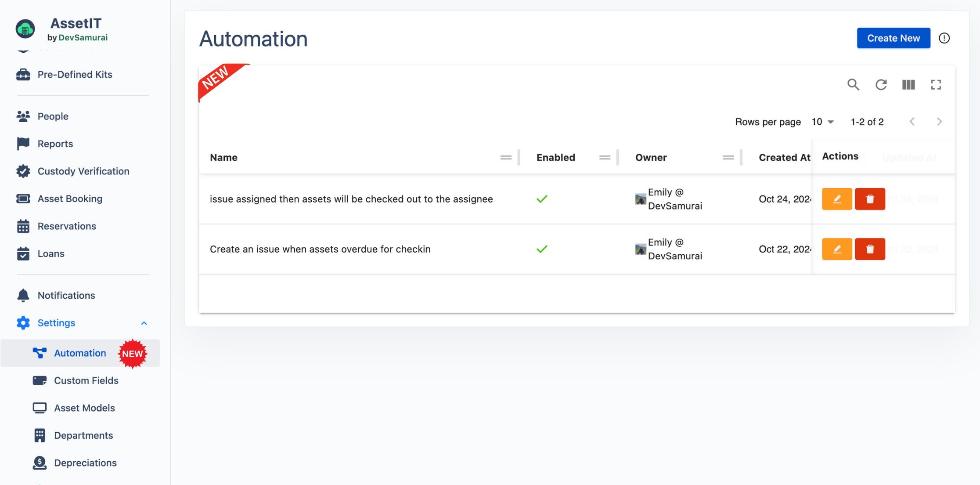
Task: Edit the 'issue assigned' automation rule
Action: 837,199
